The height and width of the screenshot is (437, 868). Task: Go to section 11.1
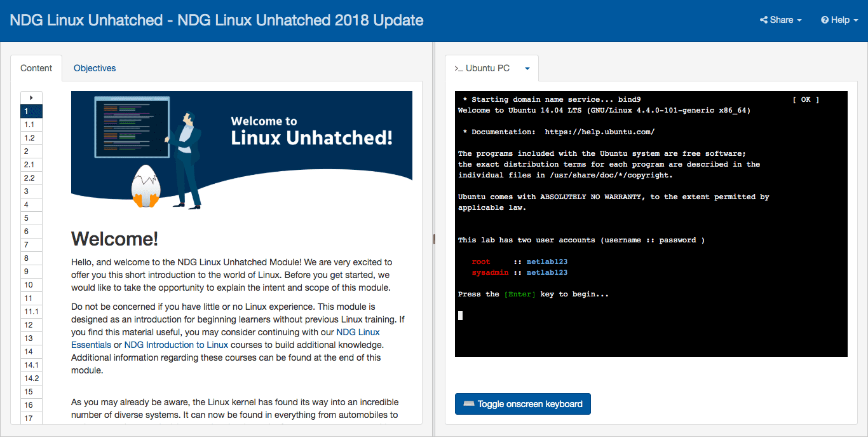(x=31, y=312)
